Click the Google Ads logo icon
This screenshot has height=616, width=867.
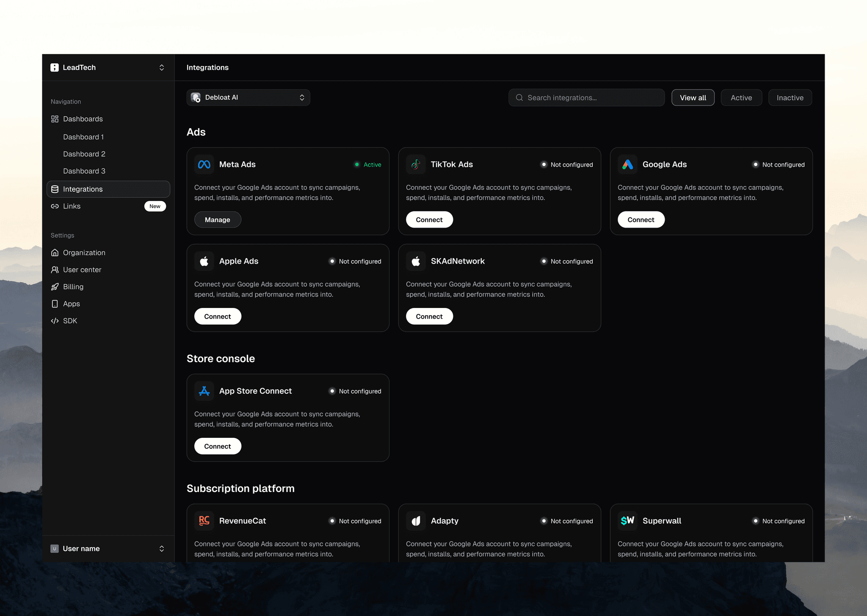(x=627, y=165)
